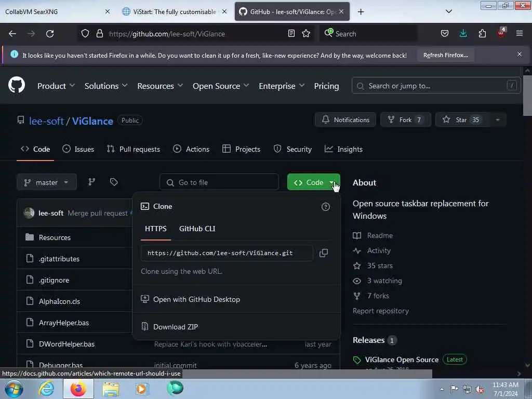Launch Internet Explorer from taskbar
This screenshot has height=399, width=532.
(46, 389)
